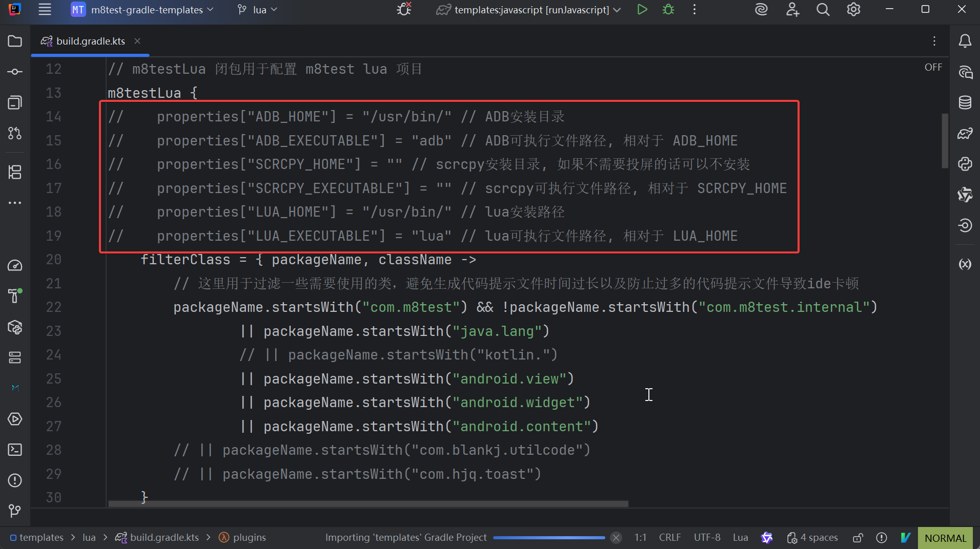980x549 pixels.
Task: Open Search Everywhere magnifier
Action: (x=823, y=10)
